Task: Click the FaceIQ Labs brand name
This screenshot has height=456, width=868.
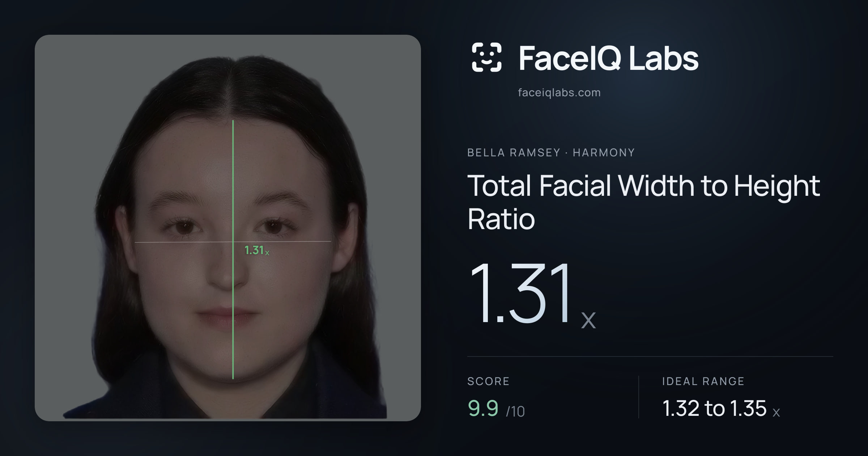Action: (608, 58)
